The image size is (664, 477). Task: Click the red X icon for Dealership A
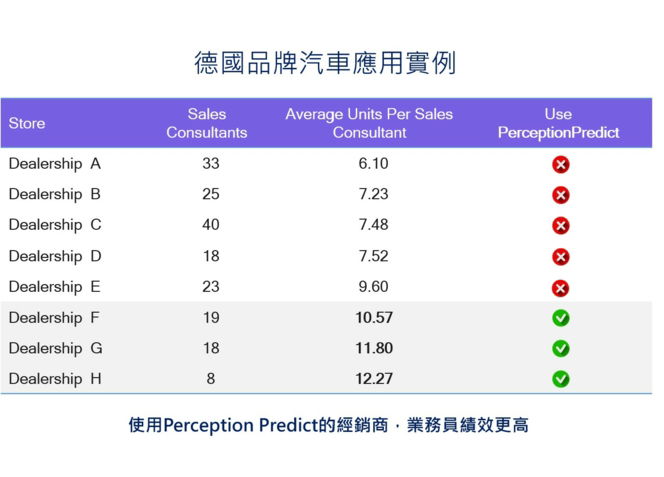pyautogui.click(x=560, y=164)
